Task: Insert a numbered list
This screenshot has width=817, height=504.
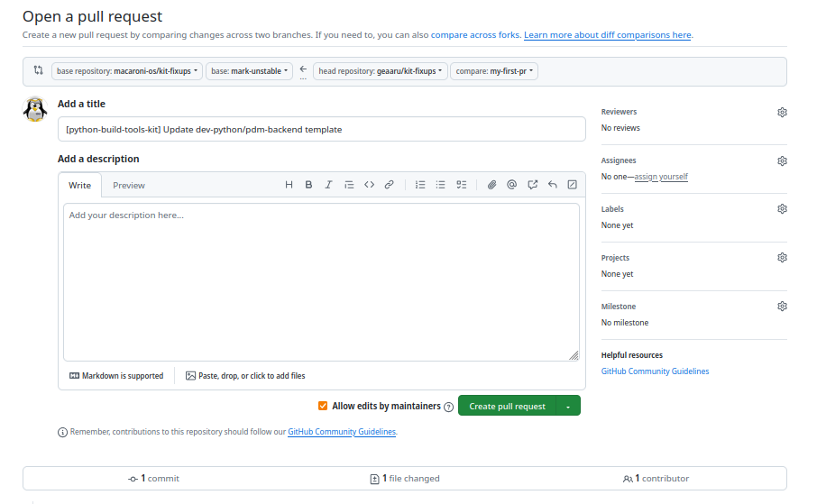Action: (x=420, y=185)
